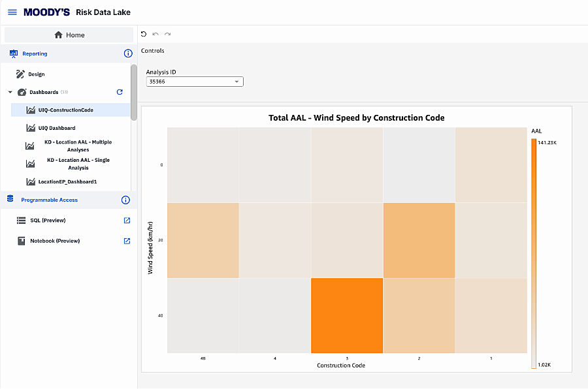588x389 pixels.
Task: Click the Moody's logo
Action: point(46,12)
